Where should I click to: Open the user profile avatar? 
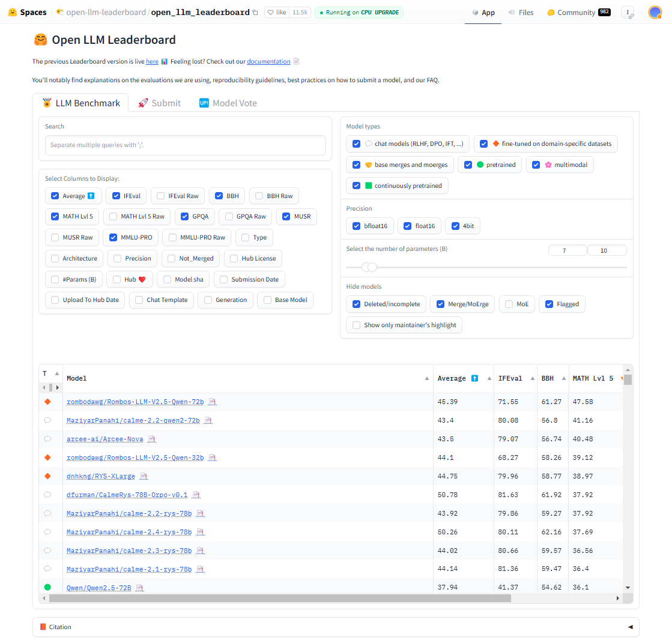click(x=655, y=13)
